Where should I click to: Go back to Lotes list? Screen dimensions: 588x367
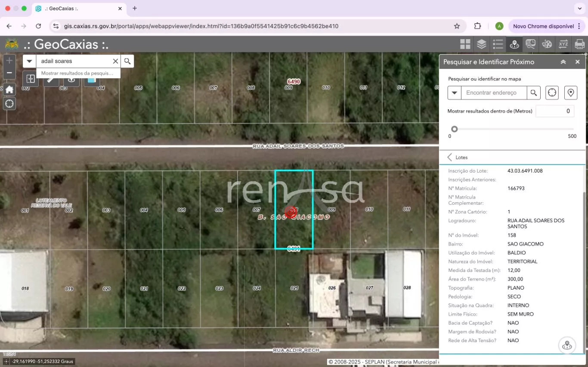[450, 157]
